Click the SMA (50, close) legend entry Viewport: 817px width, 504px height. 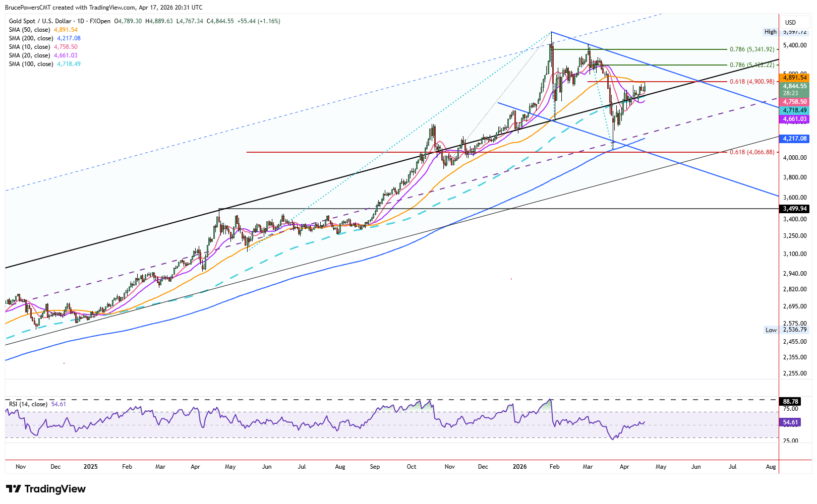point(43,30)
